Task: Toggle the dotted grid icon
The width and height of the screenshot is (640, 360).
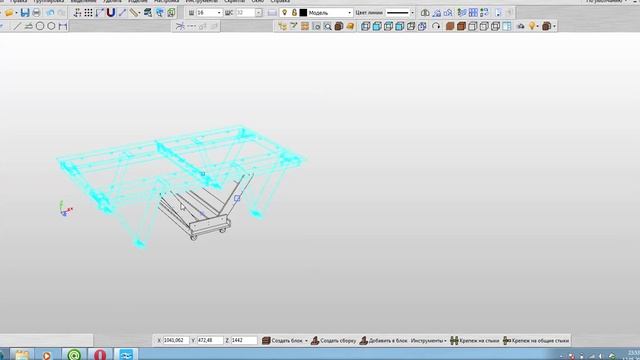Action: (88, 13)
